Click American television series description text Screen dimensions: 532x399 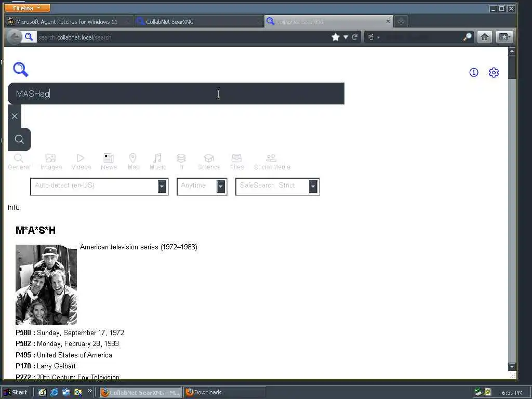click(x=138, y=247)
